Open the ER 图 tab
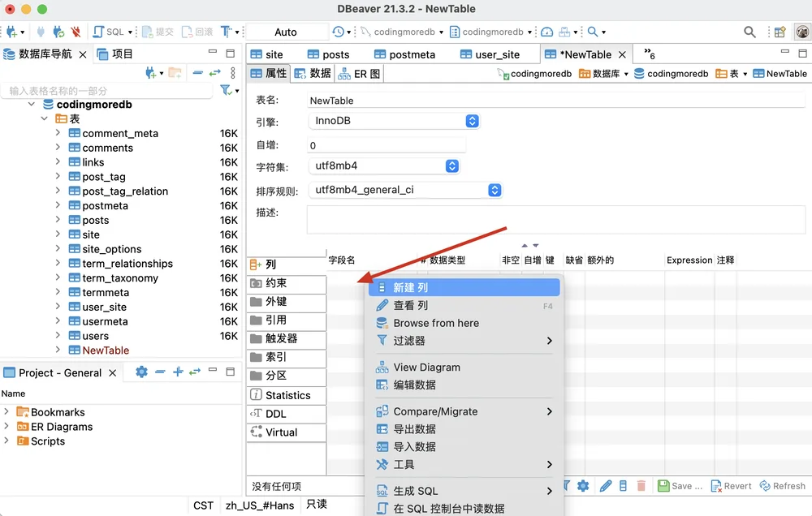Screen dimensions: 812x516 point(360,74)
